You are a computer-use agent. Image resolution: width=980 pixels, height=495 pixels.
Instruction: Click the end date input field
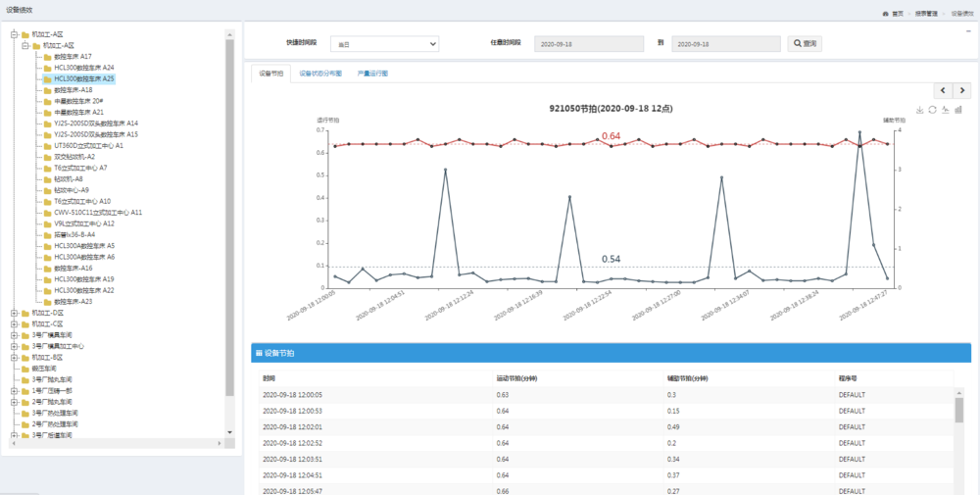click(726, 44)
